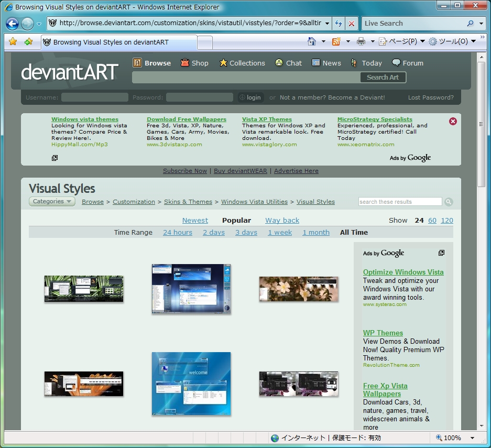Expand the address bar URL history dropdown
This screenshot has width=491, height=448.
pyautogui.click(x=327, y=24)
